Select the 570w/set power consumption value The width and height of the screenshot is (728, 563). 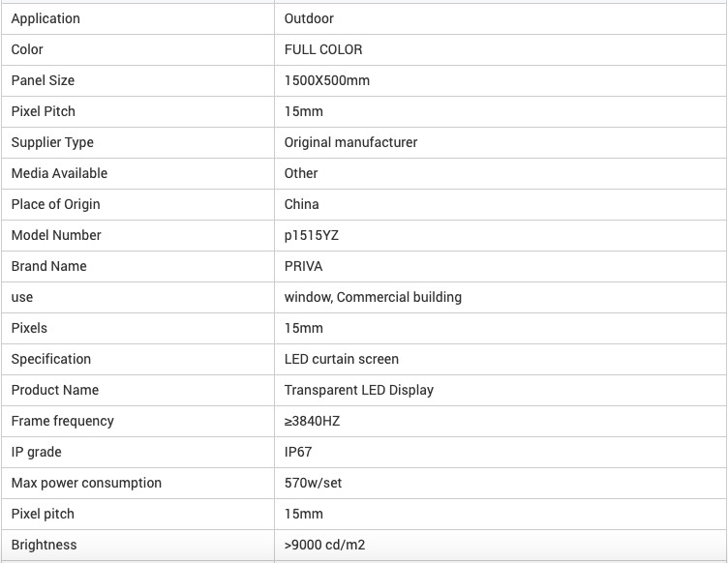[x=313, y=483]
